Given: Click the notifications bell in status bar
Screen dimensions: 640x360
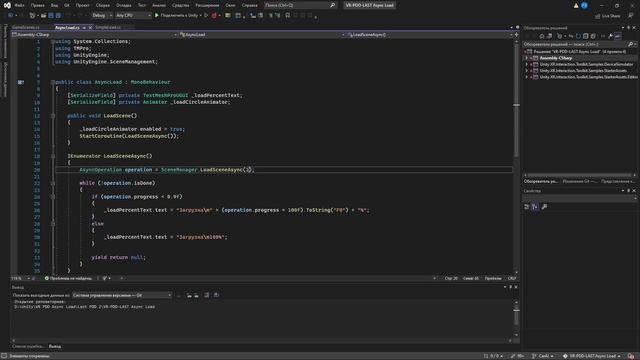Looking at the screenshot, I should [x=631, y=356].
